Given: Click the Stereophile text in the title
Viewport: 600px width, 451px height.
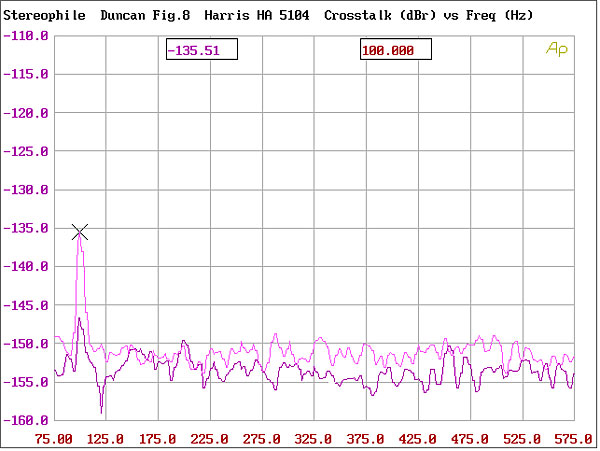Looking at the screenshot, I should (44, 16).
